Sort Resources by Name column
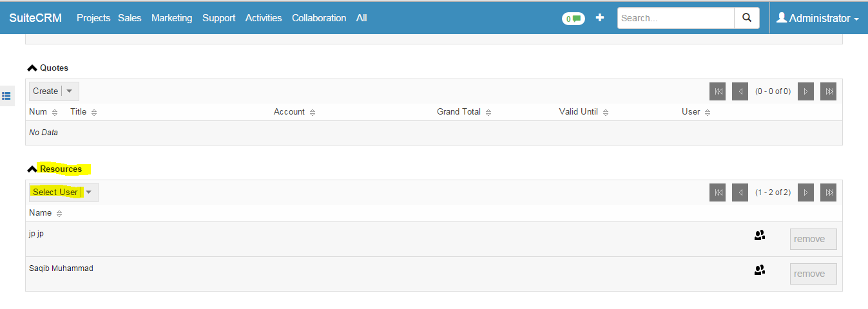868x309 pixels. pyautogui.click(x=46, y=213)
